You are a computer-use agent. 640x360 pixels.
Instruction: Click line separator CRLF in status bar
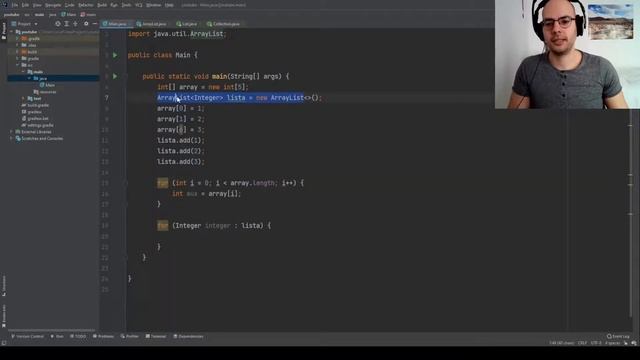point(582,343)
